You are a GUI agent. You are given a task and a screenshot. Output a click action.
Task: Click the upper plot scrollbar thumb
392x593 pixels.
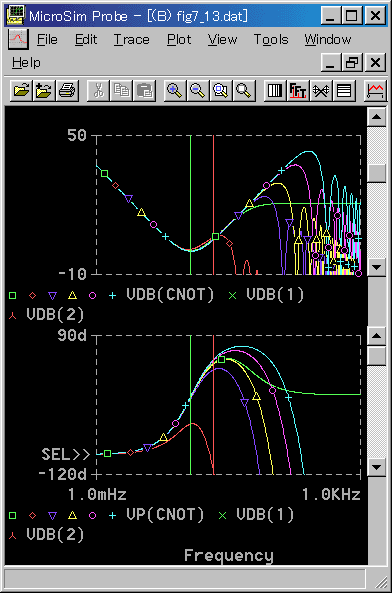[x=377, y=173]
